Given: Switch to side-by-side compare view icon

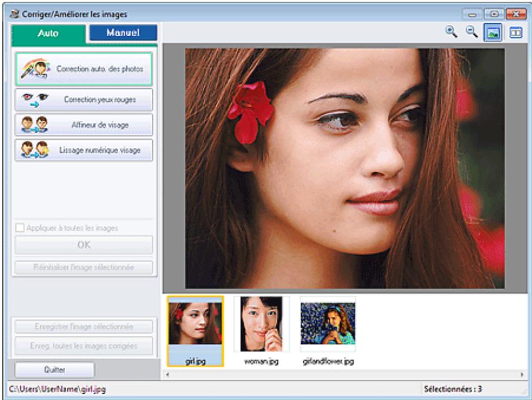Looking at the screenshot, I should [516, 33].
